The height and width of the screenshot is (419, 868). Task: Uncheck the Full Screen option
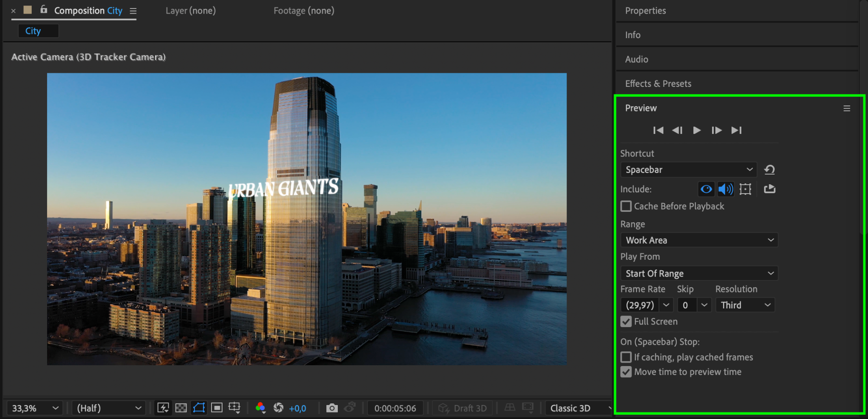click(626, 322)
